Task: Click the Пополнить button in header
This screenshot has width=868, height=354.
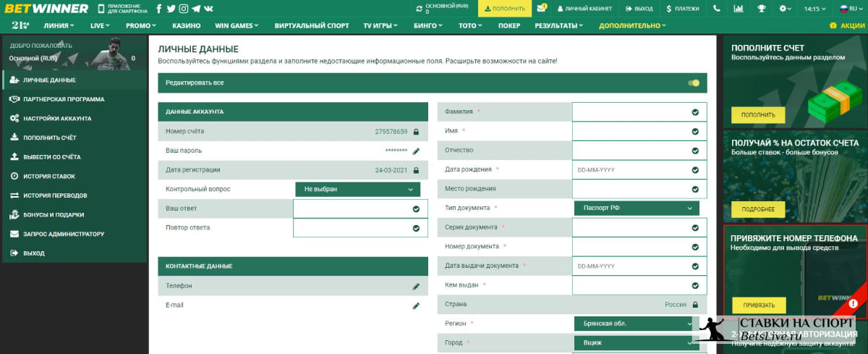Action: click(505, 9)
